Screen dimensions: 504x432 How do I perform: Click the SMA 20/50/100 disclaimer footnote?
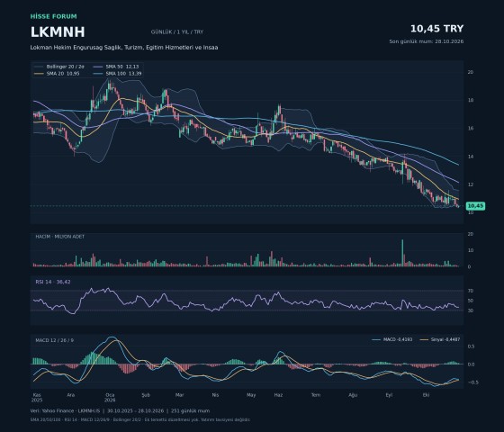(139, 419)
